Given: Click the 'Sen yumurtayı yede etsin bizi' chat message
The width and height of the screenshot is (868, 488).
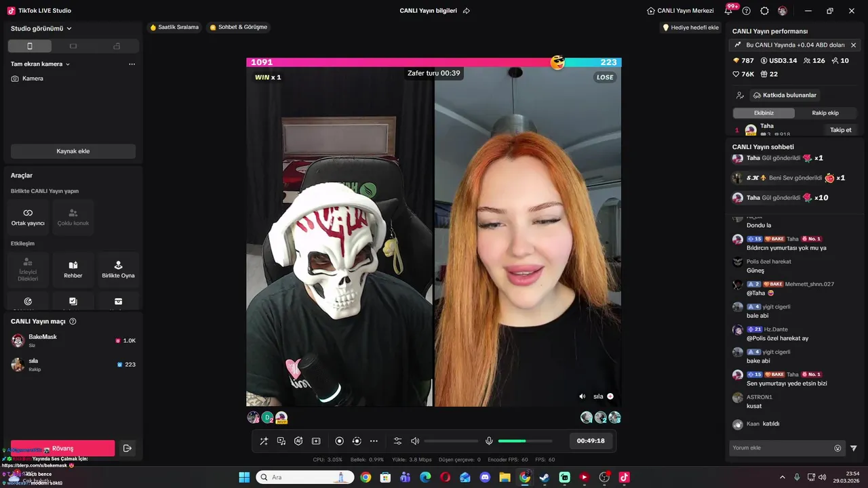Looking at the screenshot, I should pos(787,384).
